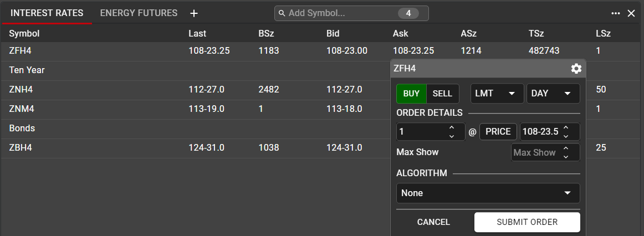Select the BUY side toggle
Screen dimensions: 644x236
coord(411,94)
